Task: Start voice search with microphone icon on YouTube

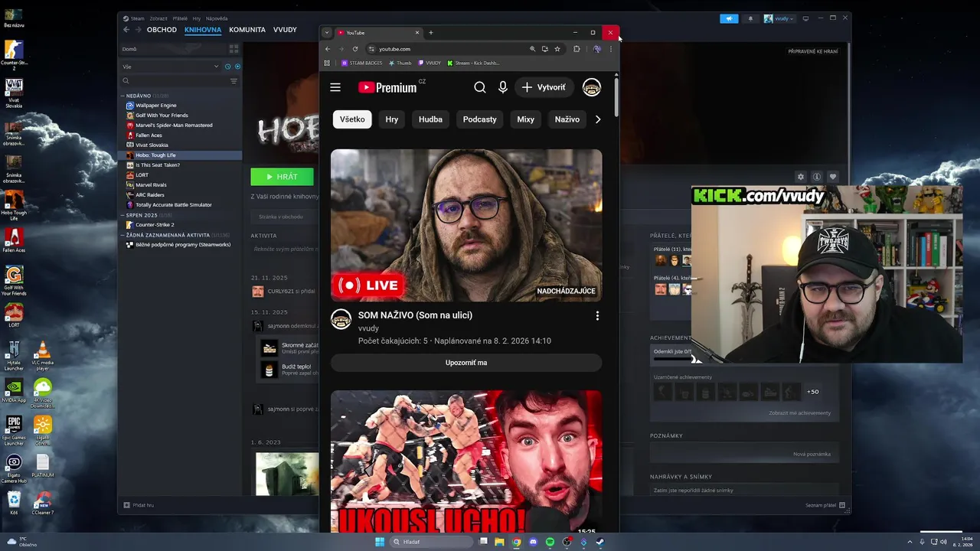Action: [x=503, y=87]
